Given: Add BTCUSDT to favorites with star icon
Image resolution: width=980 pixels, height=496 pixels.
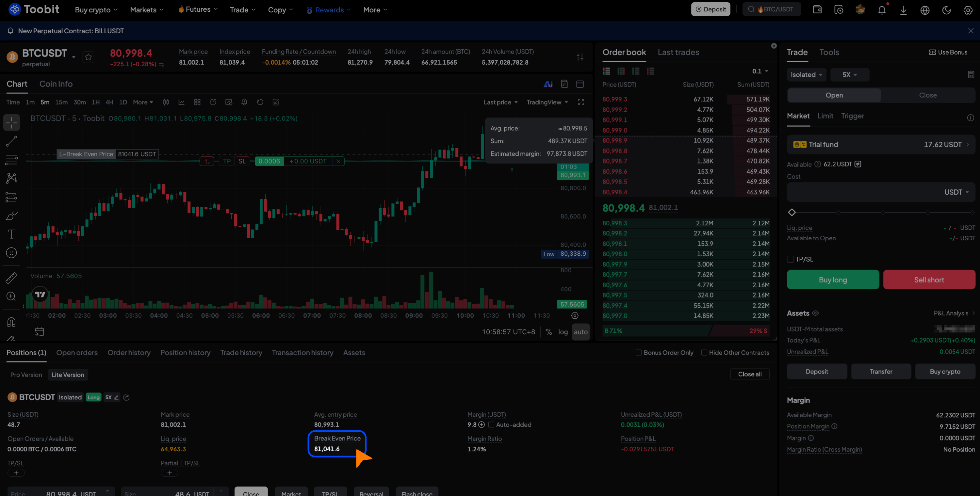Looking at the screenshot, I should pos(88,57).
